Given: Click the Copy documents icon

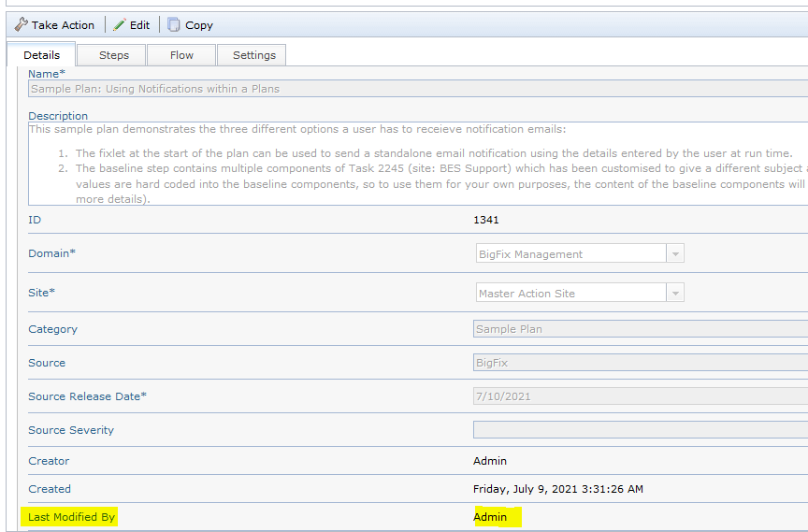Looking at the screenshot, I should click(174, 25).
